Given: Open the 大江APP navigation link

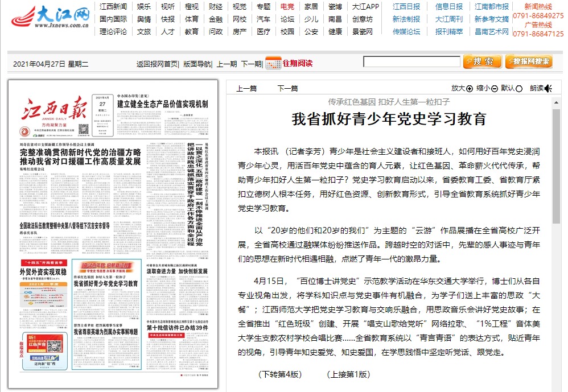Looking at the screenshot, I should click(x=365, y=6).
